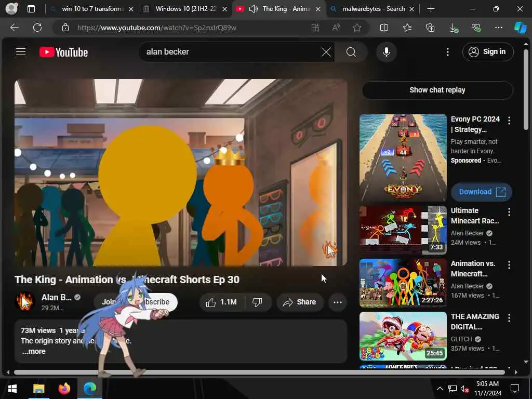
Task: Close the malwarebytes - Search tab
Action: point(411,9)
